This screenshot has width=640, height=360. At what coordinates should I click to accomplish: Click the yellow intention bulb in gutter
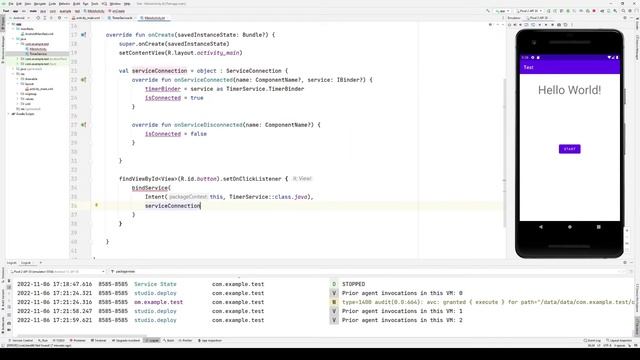point(97,205)
